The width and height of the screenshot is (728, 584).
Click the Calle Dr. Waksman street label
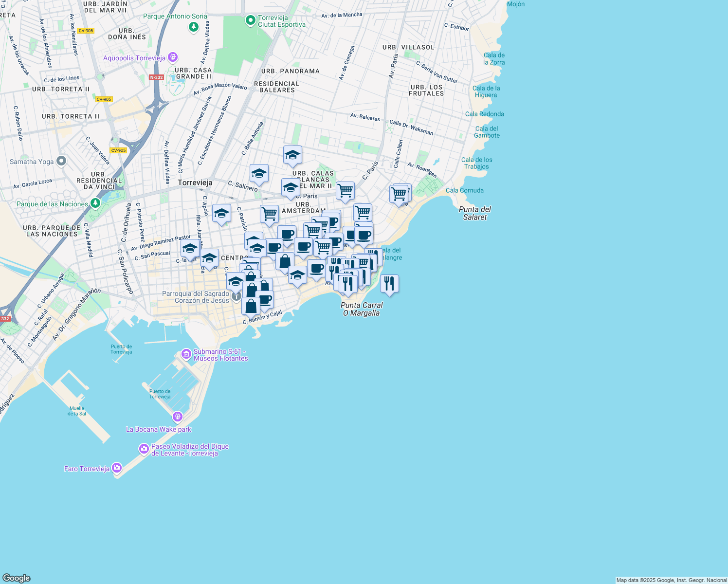[x=411, y=128]
